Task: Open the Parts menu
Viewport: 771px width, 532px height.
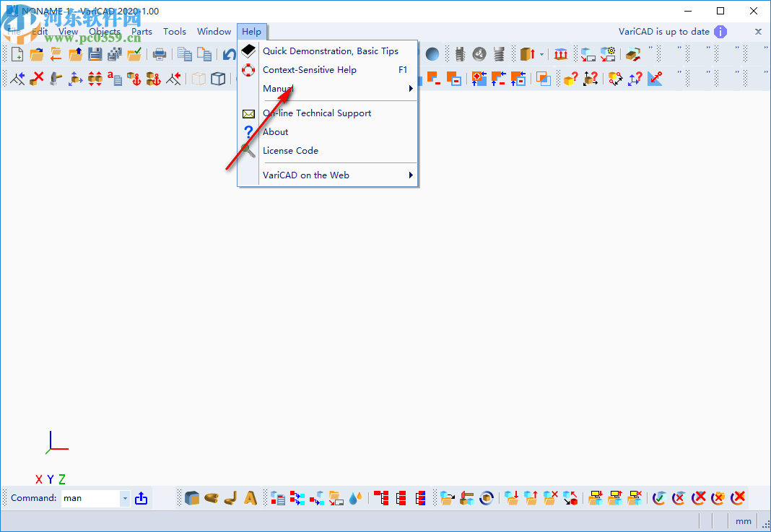Action: pos(141,32)
